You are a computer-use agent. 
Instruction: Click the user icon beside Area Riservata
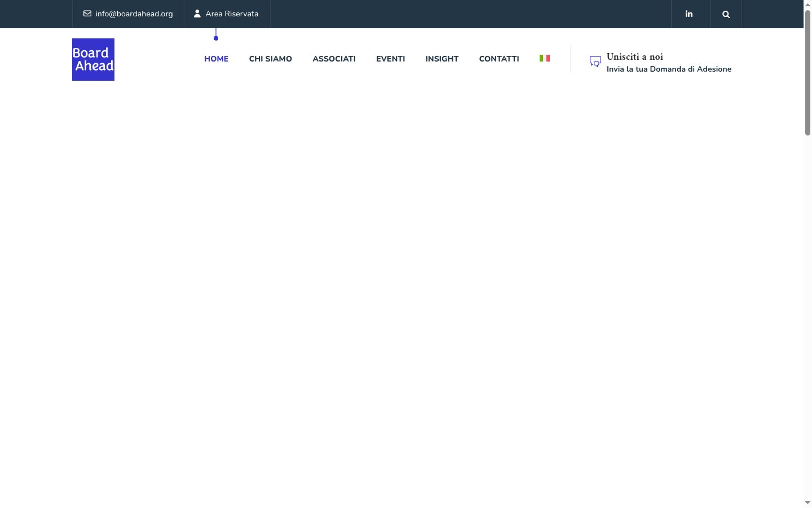coord(197,14)
